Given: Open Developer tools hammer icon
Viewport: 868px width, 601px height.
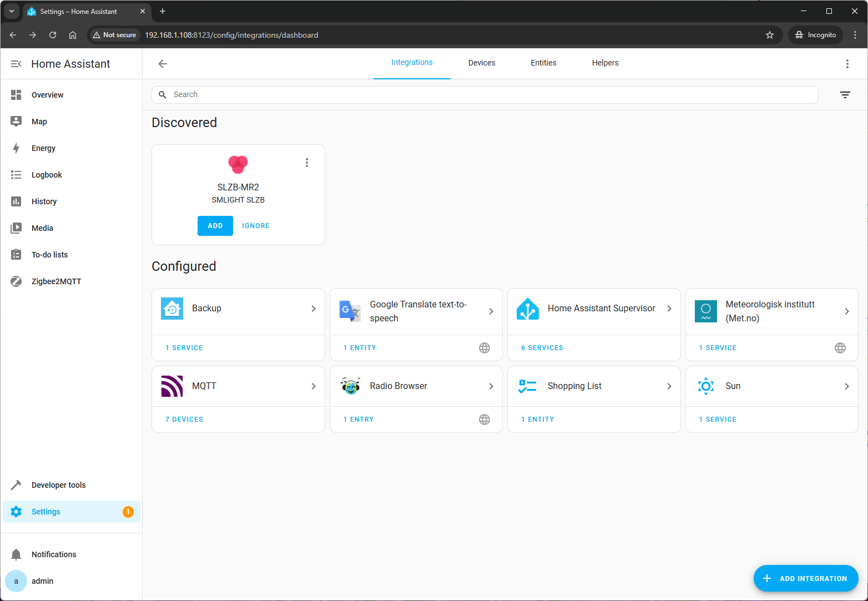Looking at the screenshot, I should (16, 485).
